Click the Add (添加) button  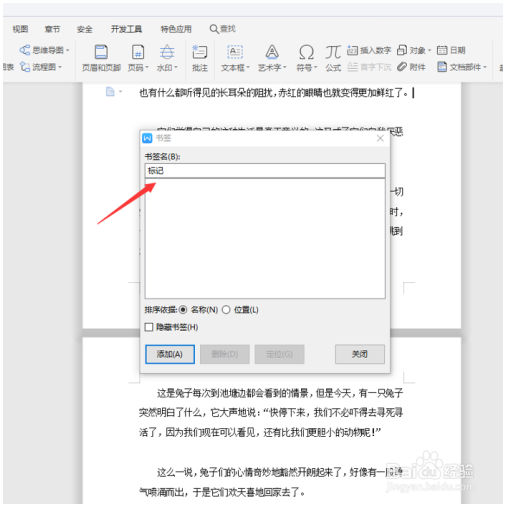click(170, 354)
